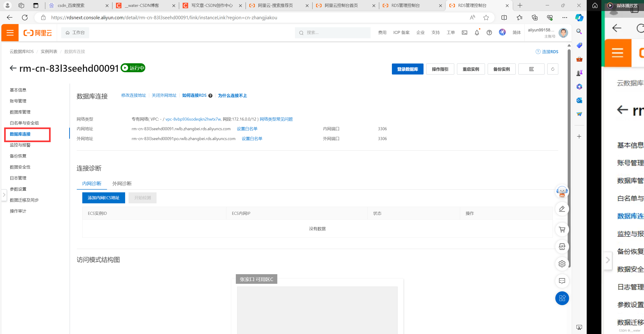Viewport: 644px width, 334px height.
Task: Open the vpc-8vbp936sodeqkn2hwtx7w link
Action: (193, 119)
